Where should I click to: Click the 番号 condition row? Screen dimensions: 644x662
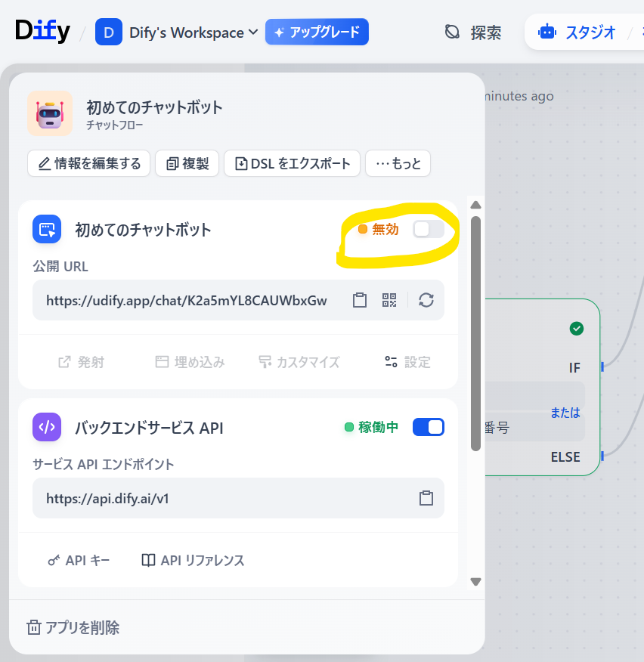(x=534, y=428)
